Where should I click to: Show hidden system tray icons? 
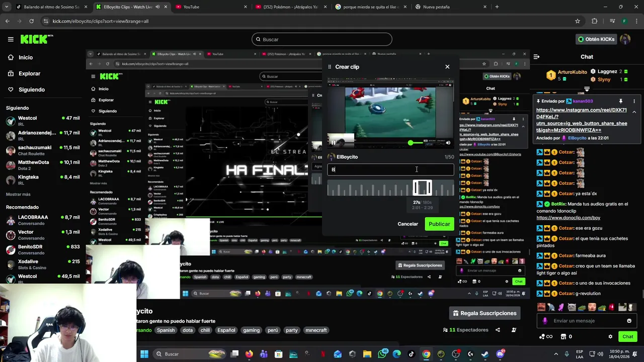pos(556,354)
